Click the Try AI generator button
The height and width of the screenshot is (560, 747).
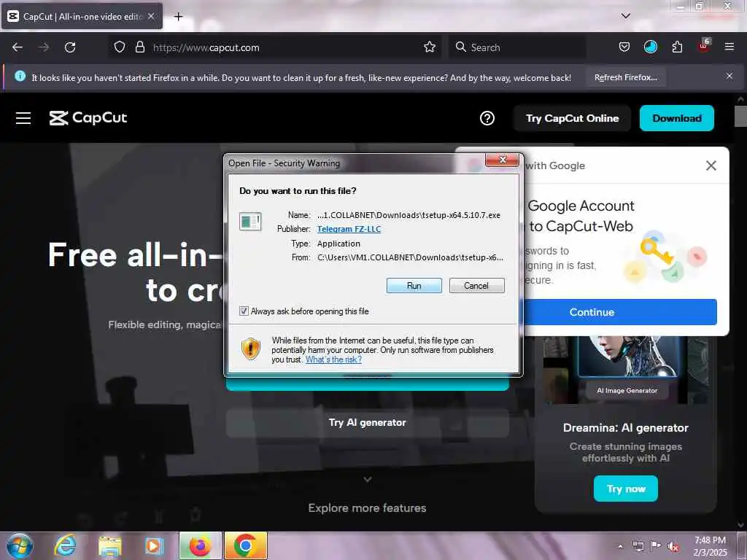(x=368, y=422)
